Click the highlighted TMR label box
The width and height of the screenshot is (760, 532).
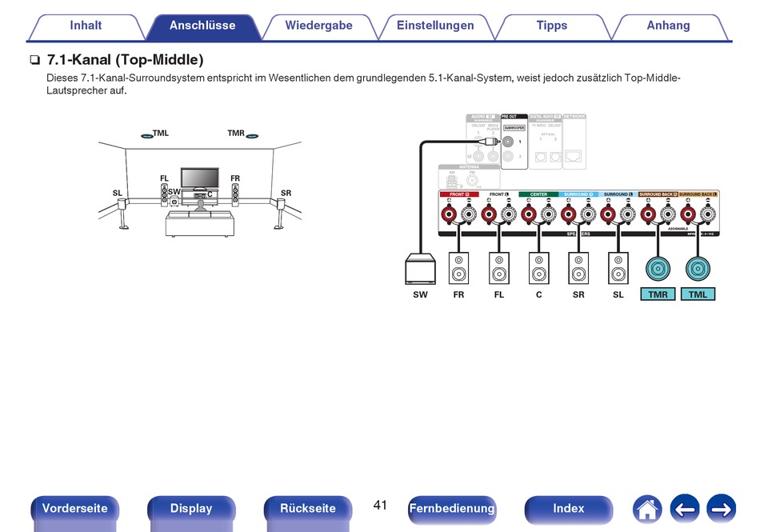pos(658,294)
